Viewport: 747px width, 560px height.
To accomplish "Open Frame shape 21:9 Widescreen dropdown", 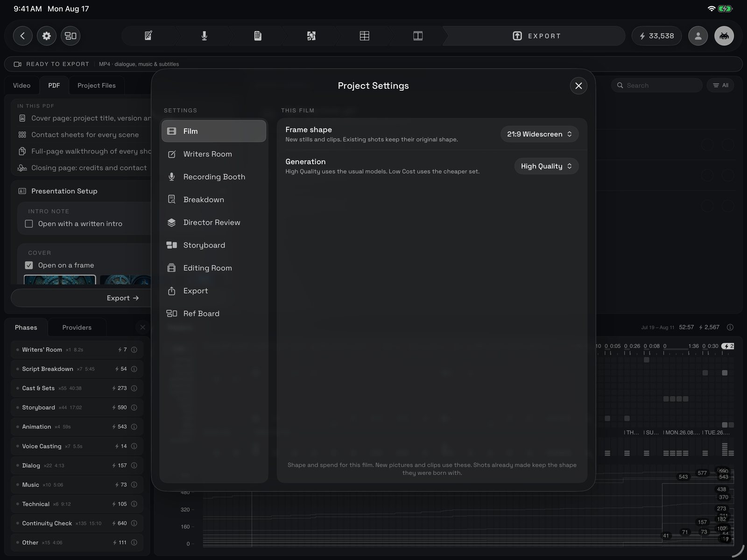I will 539,134.
